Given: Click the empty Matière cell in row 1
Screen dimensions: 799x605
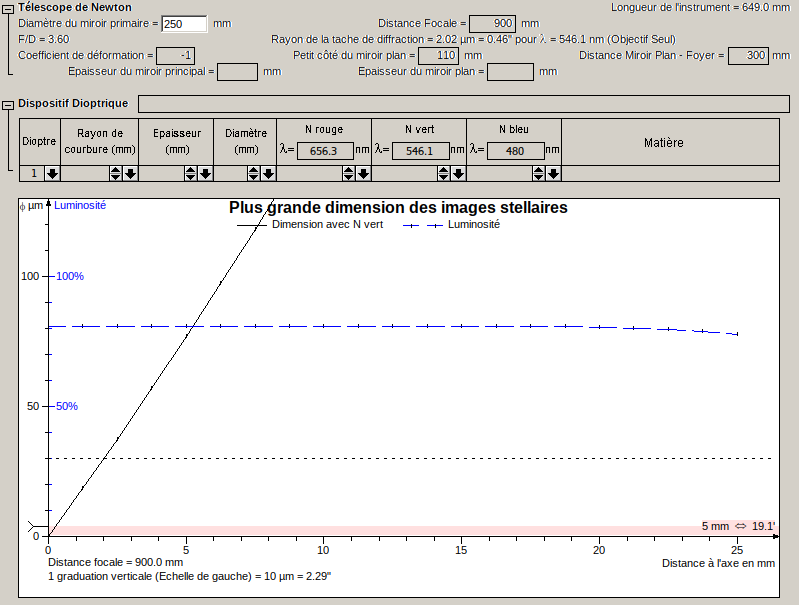Looking at the screenshot, I should click(671, 174).
